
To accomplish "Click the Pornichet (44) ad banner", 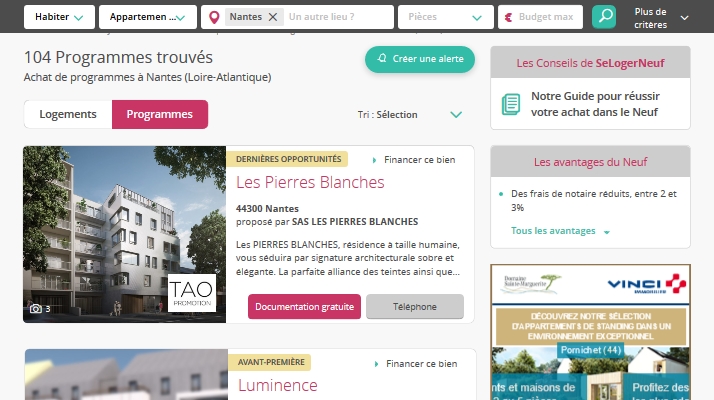I will [x=591, y=350].
